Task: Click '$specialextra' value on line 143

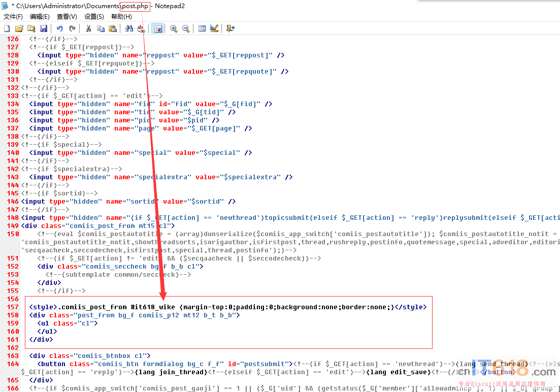Action: click(x=250, y=177)
